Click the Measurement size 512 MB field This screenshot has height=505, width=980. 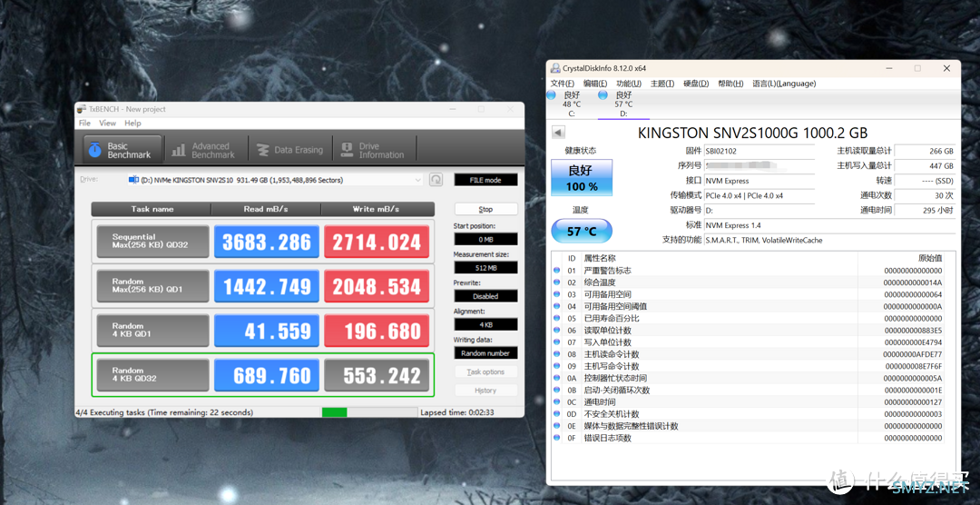pyautogui.click(x=485, y=268)
